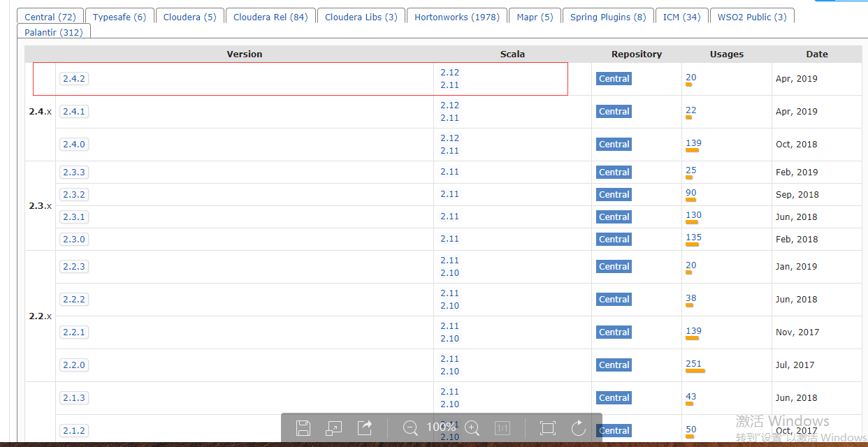The width and height of the screenshot is (868, 447).
Task: Switch to Cloudera Libs (3) tab
Action: click(361, 17)
